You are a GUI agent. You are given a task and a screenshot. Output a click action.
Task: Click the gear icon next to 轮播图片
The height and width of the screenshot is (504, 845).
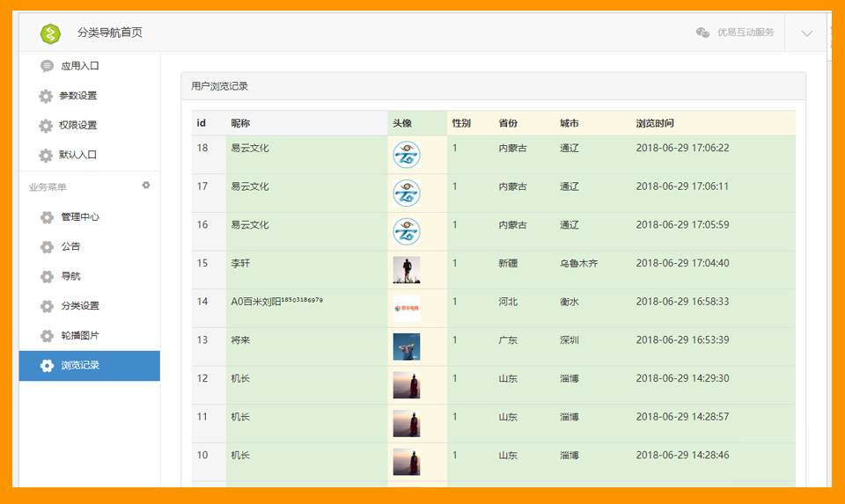coord(47,335)
